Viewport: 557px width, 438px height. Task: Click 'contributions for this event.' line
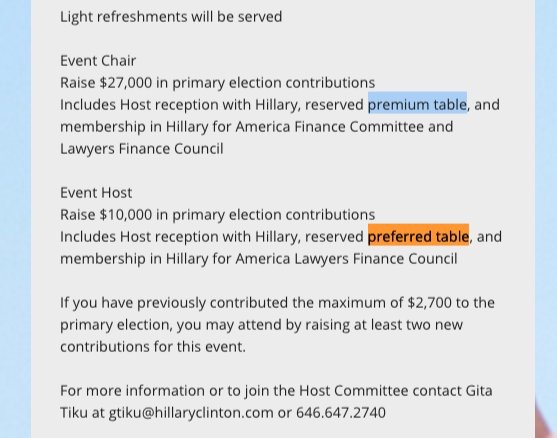click(x=153, y=346)
